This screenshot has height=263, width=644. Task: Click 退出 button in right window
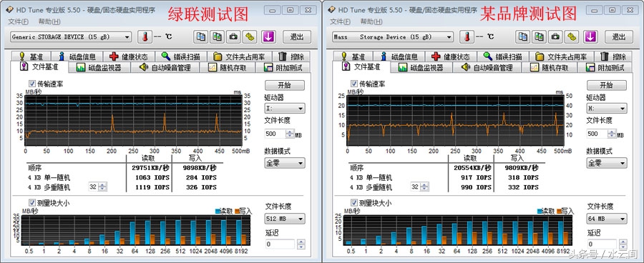coord(619,37)
